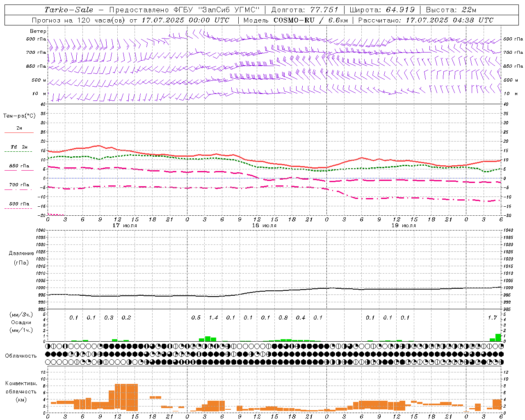Click the '500 м' wind level label on the left
525x420 pixels.
click(39, 80)
